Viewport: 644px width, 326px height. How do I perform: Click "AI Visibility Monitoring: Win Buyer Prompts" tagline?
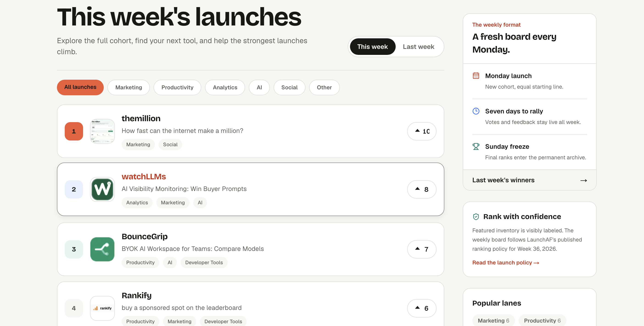point(184,189)
